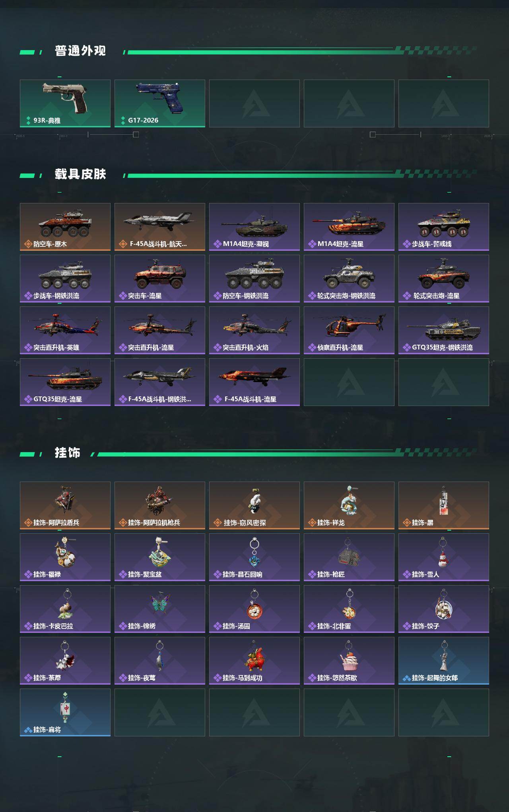This screenshot has height=812, width=509.
Task: Select 步战车-警戒线 vehicle skin
Action: click(444, 227)
